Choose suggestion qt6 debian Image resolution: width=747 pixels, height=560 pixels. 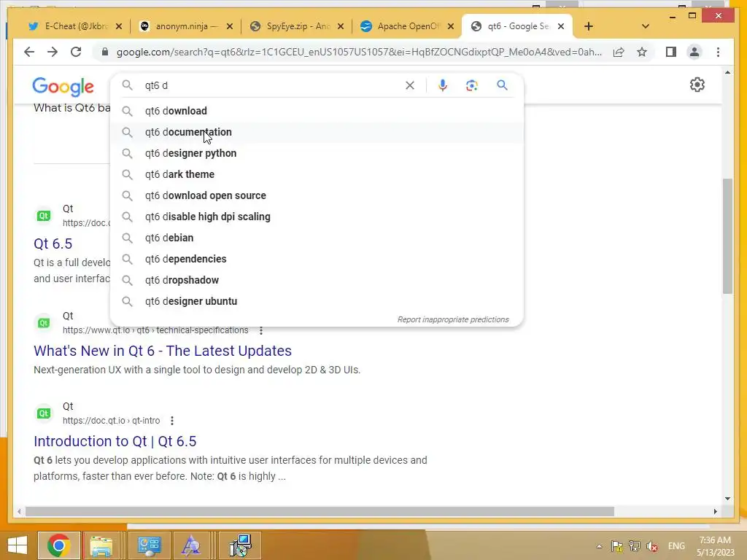point(317,238)
